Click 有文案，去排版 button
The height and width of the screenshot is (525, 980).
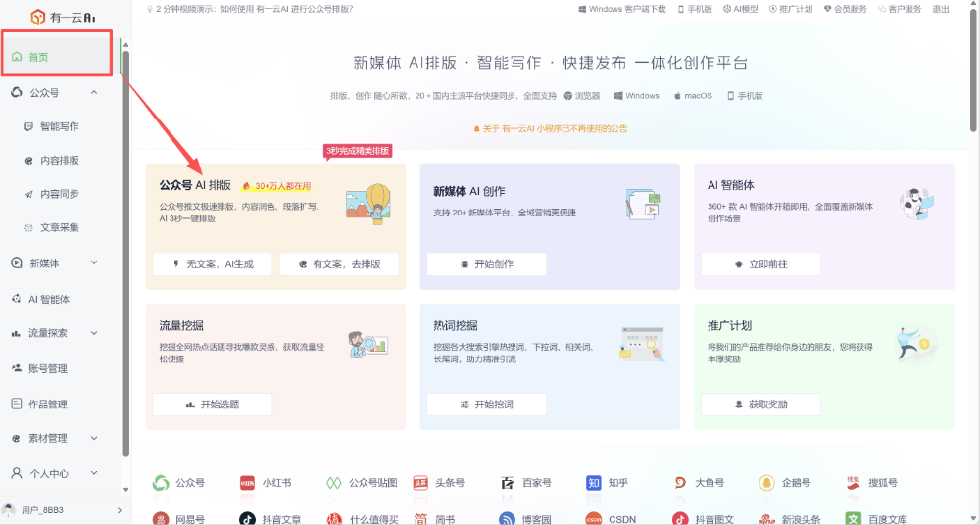(x=339, y=263)
